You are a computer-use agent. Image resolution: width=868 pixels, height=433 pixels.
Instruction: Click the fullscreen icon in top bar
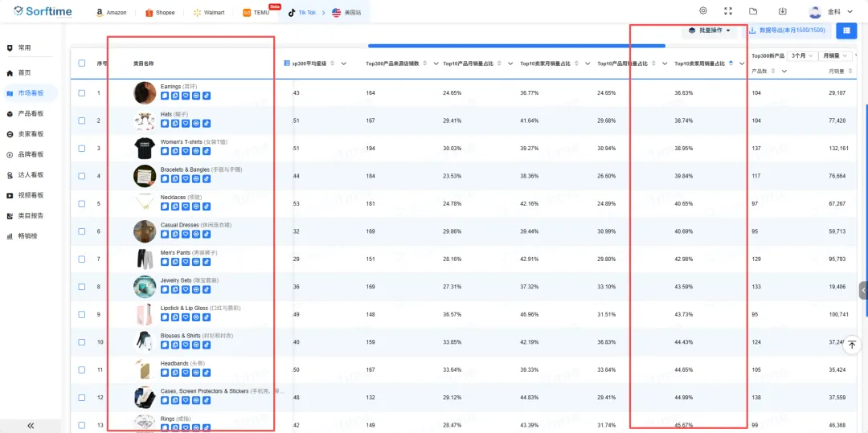[x=728, y=11]
